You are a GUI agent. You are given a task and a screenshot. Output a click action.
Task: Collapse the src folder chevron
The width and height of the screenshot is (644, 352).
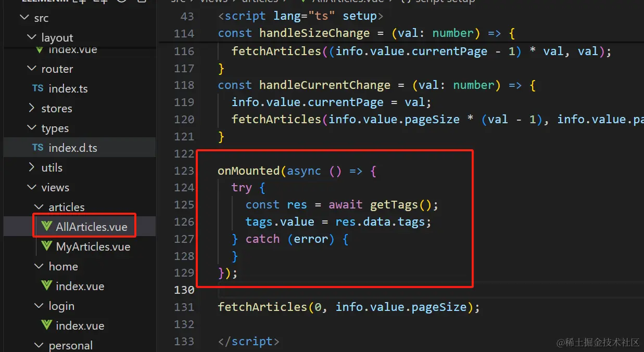click(x=24, y=18)
